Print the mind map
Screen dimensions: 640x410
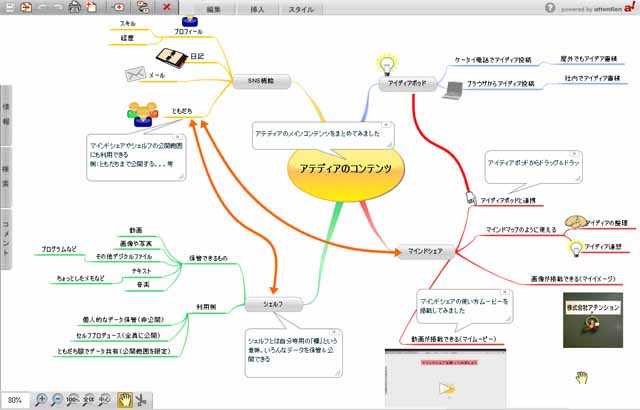click(x=75, y=7)
